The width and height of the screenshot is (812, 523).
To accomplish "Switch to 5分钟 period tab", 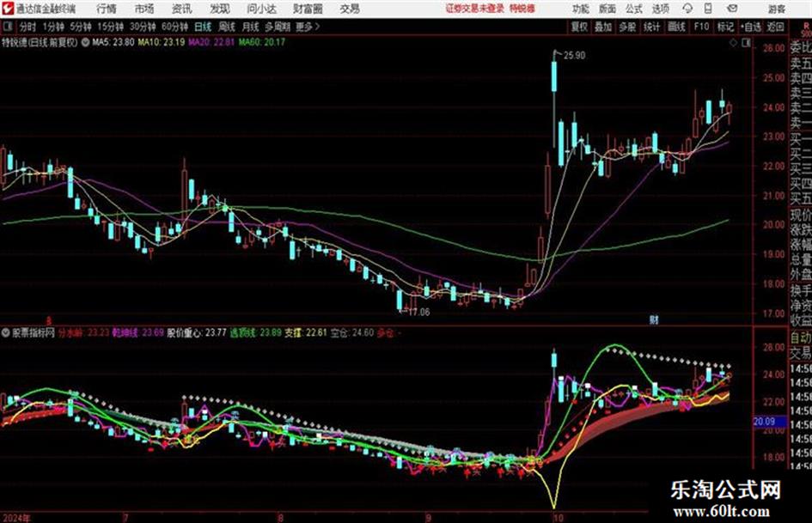I will pos(80,27).
